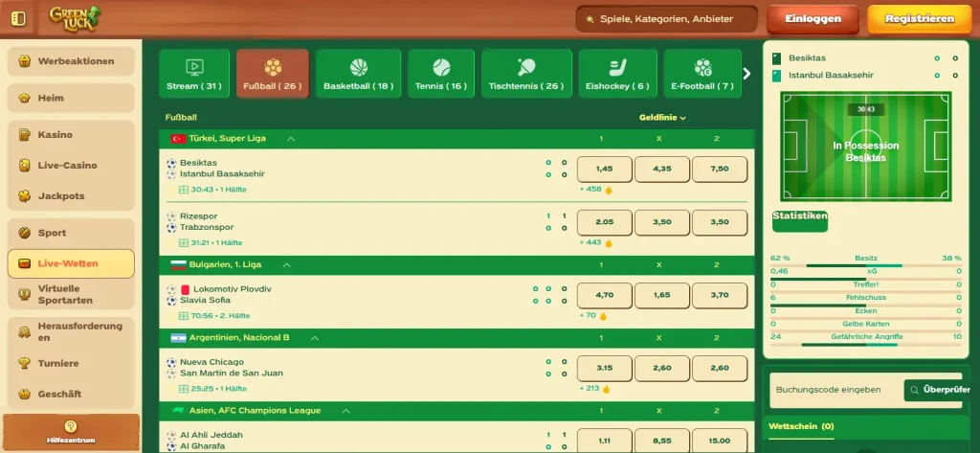Viewport: 980px width, 453px height.
Task: Click the Überprüfen button
Action: (937, 390)
